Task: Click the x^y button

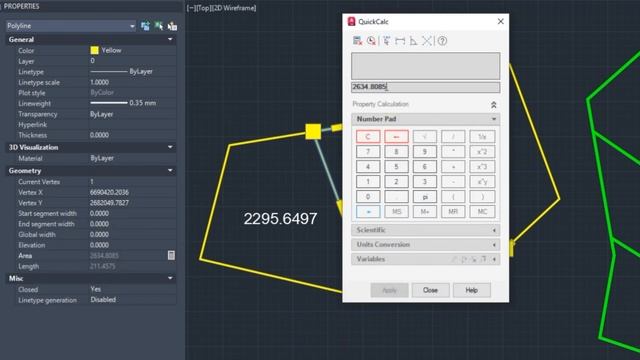Action: pos(482,182)
